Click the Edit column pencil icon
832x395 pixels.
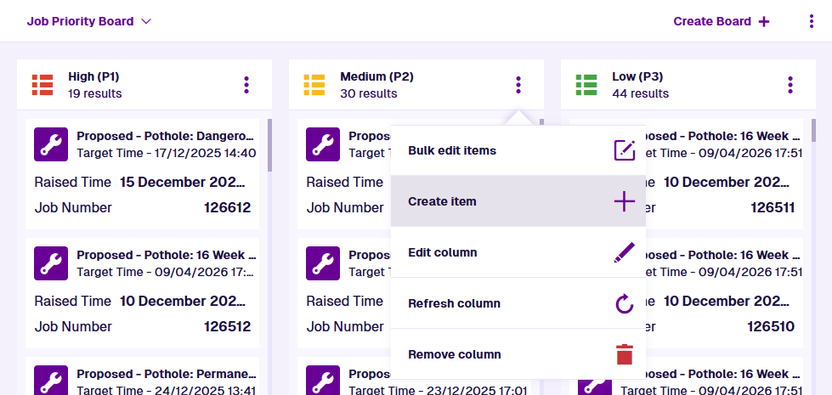[x=625, y=252]
